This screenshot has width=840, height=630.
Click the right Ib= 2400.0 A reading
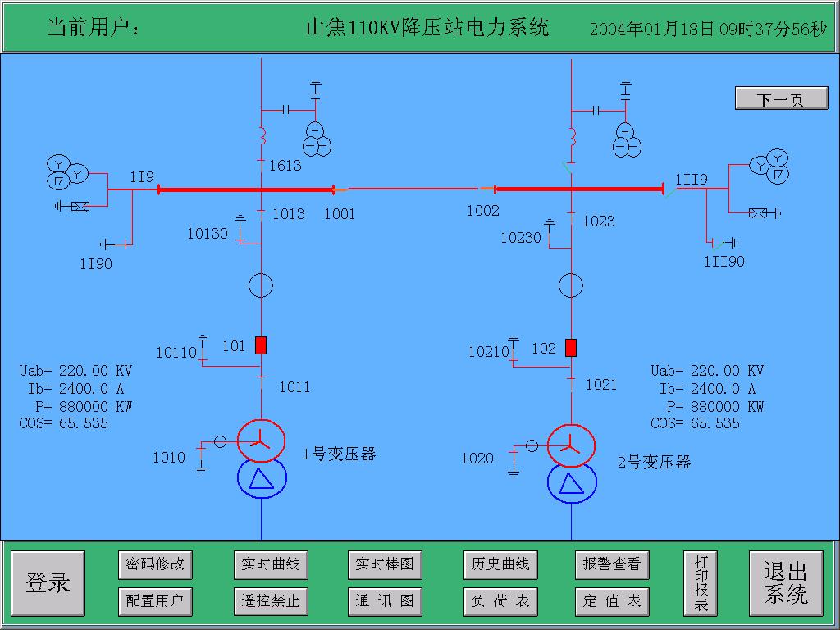[707, 388]
